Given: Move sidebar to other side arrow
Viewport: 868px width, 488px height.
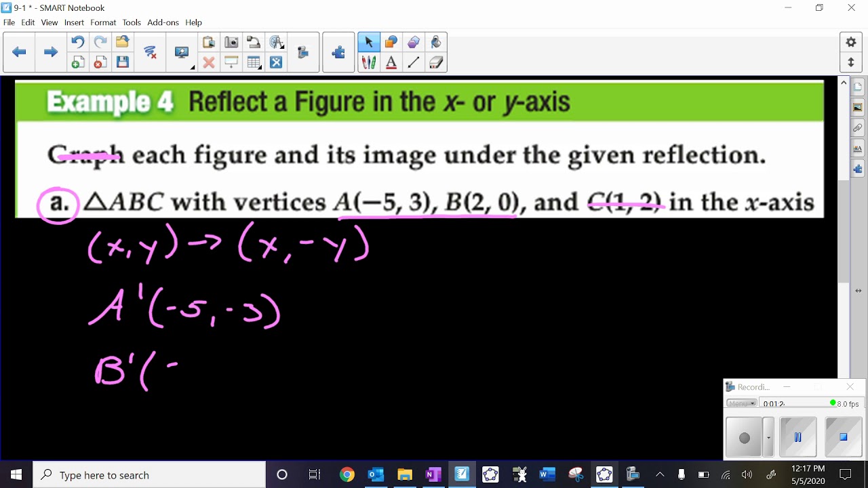Looking at the screenshot, I should point(858,291).
